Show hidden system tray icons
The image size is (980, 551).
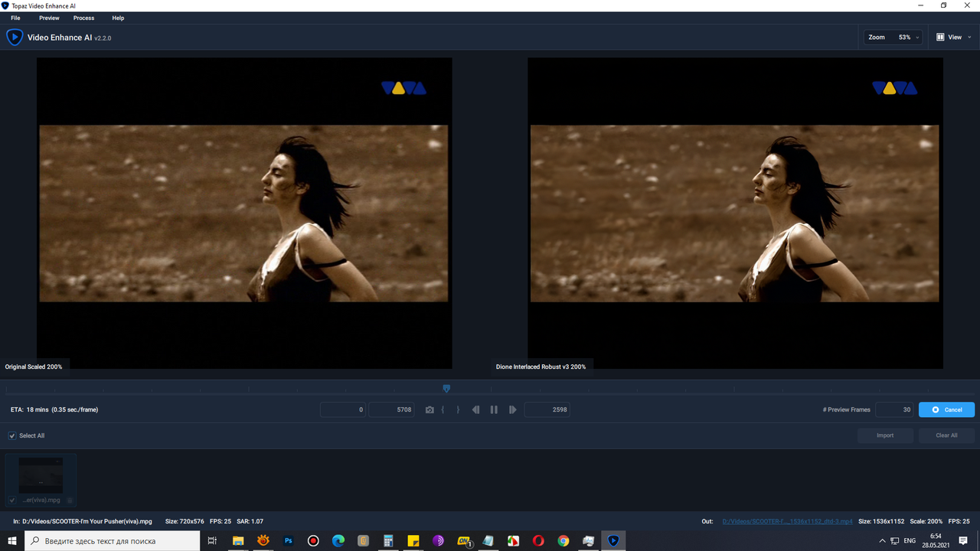[x=881, y=540]
